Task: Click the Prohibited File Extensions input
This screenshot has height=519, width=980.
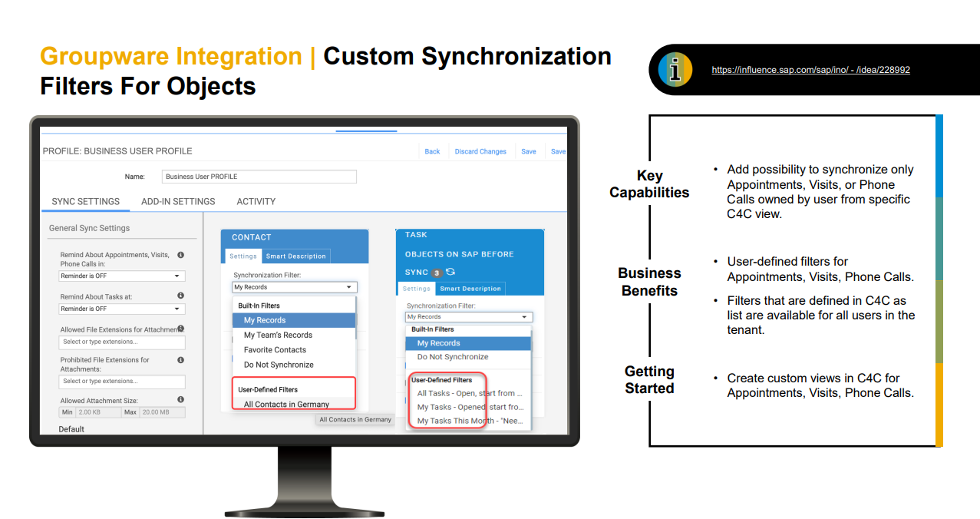Action: pyautogui.click(x=122, y=381)
